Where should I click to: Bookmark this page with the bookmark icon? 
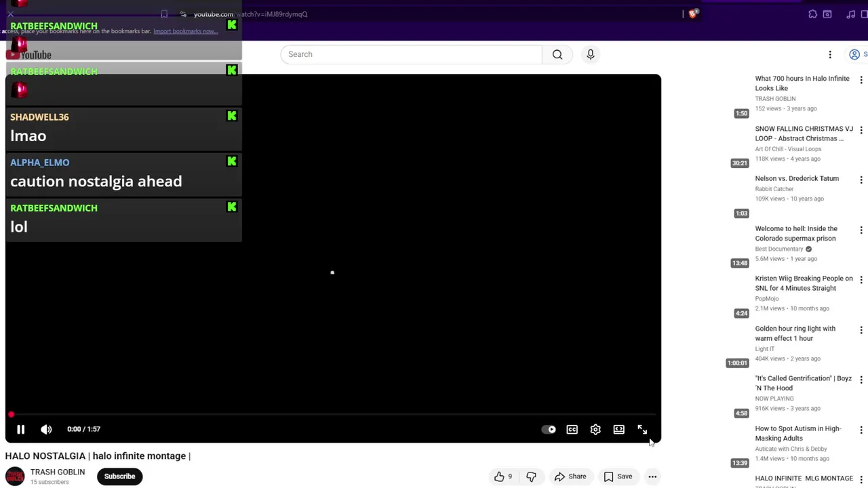164,14
